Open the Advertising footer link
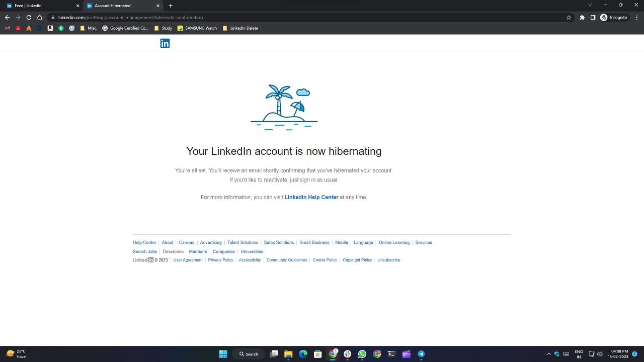Screen dimensions: 644x362 click(x=211, y=242)
